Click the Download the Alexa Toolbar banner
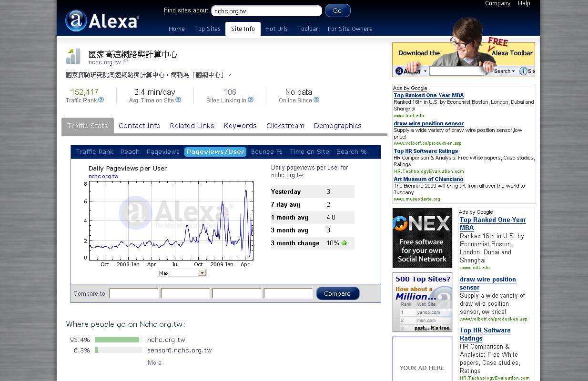The image size is (588, 381). tap(463, 60)
